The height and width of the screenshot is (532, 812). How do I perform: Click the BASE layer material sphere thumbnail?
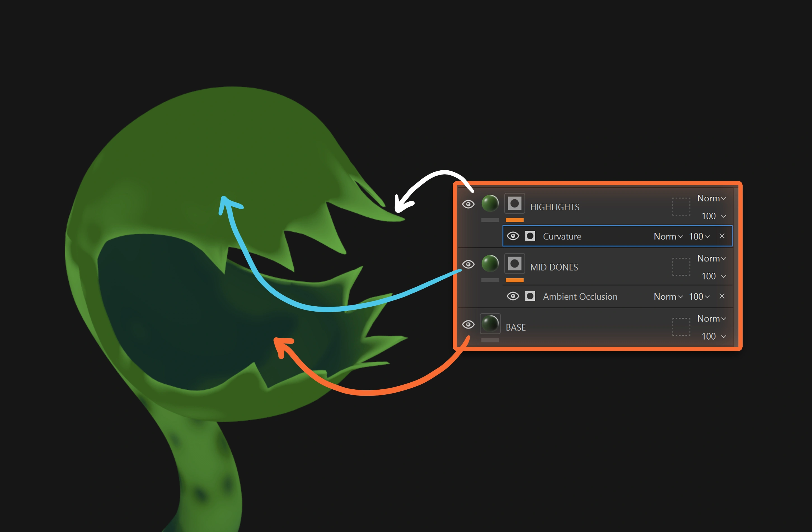[490, 323]
